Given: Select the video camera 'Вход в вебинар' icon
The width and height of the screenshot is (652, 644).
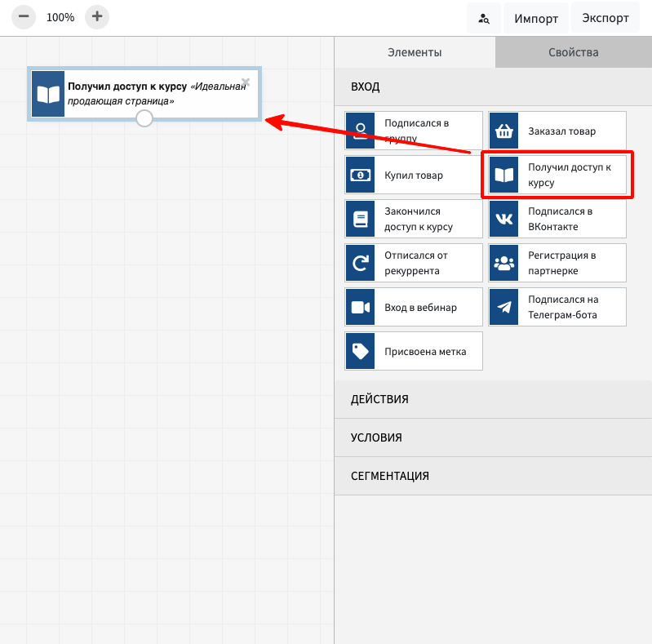Looking at the screenshot, I should point(360,307).
